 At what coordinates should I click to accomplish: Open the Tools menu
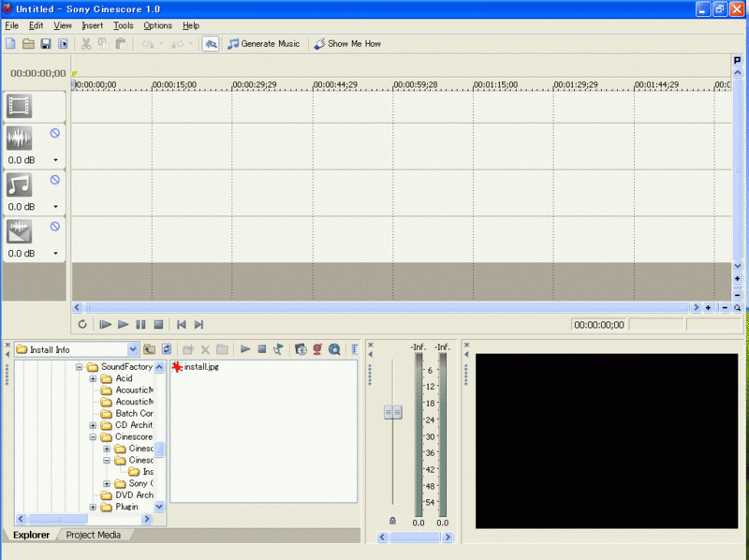click(x=124, y=26)
